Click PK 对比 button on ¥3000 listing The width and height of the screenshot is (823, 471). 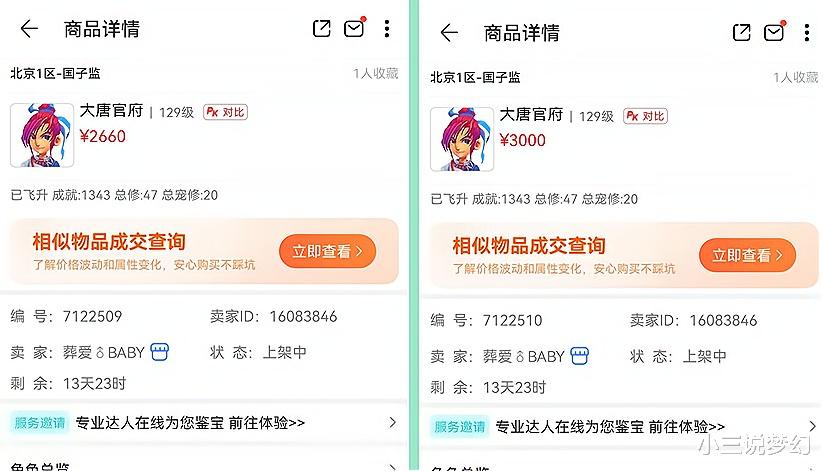[646, 116]
